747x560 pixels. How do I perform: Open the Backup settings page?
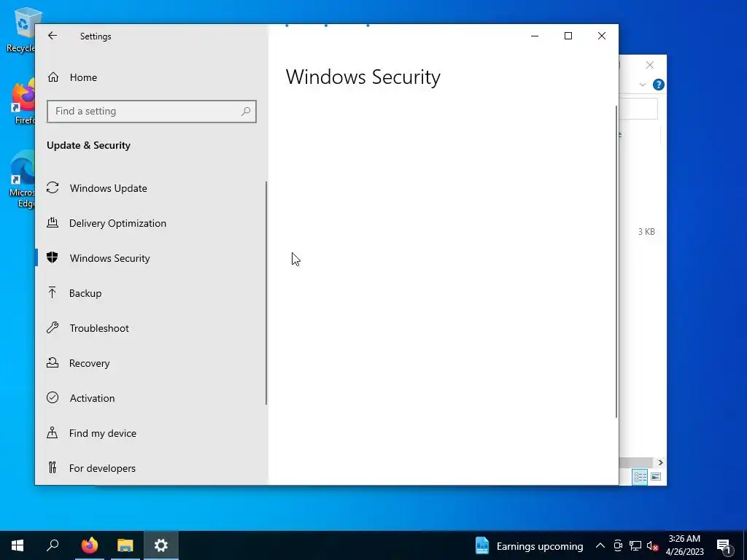click(x=152, y=293)
